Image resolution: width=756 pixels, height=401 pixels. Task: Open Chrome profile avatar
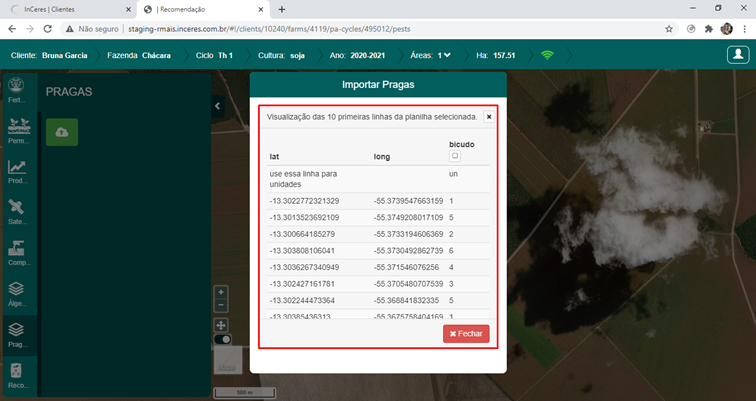coord(727,29)
